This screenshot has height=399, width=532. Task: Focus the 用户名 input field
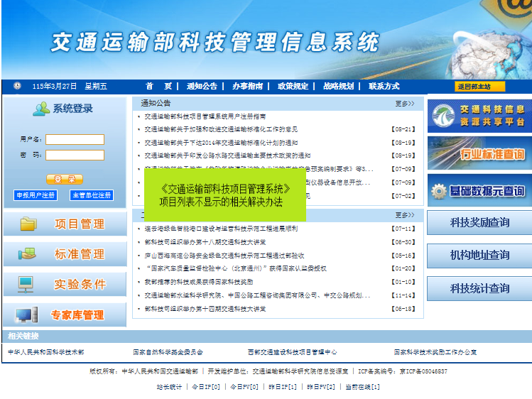pos(75,140)
